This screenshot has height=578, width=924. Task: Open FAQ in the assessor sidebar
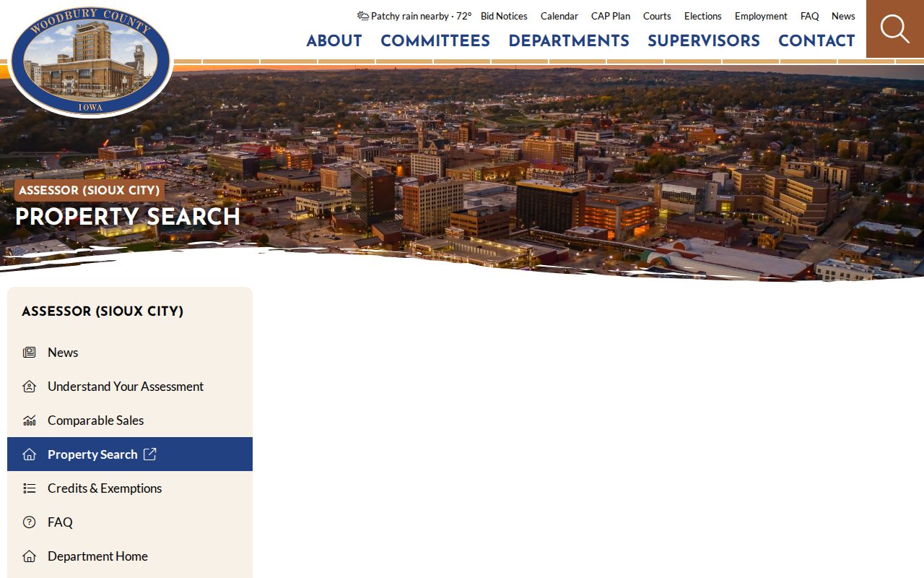(130, 522)
